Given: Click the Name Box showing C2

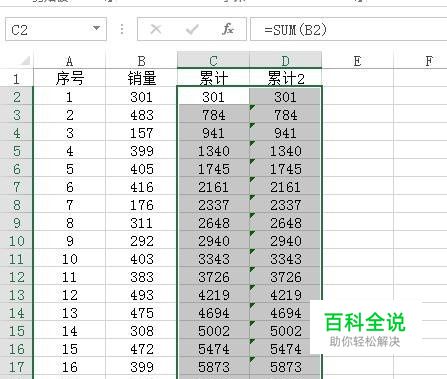Looking at the screenshot, I should click(x=56, y=29).
